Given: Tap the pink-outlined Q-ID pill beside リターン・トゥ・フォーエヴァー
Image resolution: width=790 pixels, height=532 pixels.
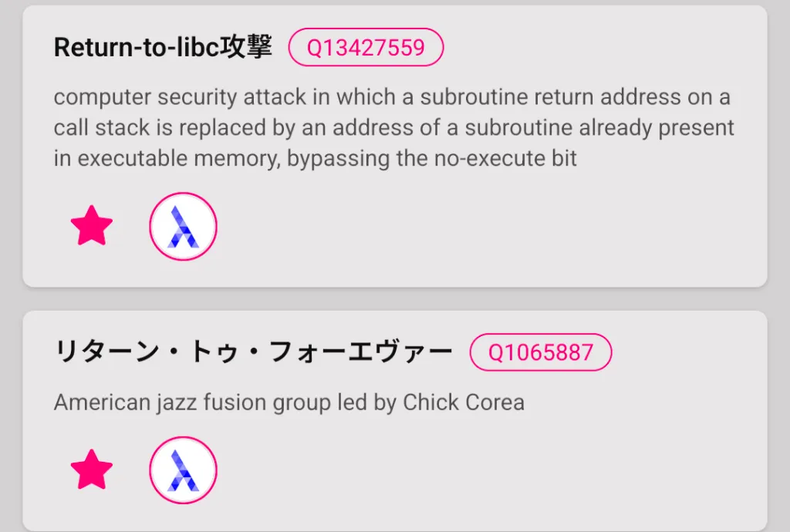Looking at the screenshot, I should (540, 352).
